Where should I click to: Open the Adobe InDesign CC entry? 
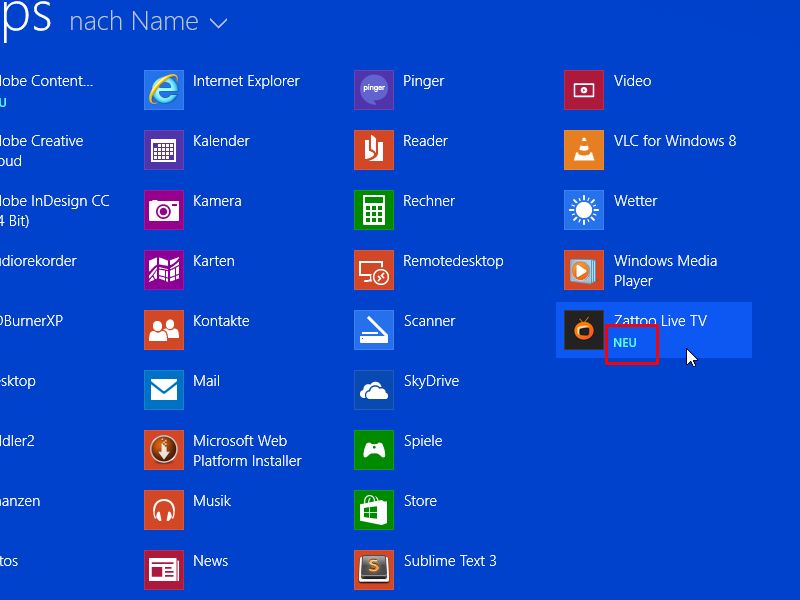(x=55, y=211)
